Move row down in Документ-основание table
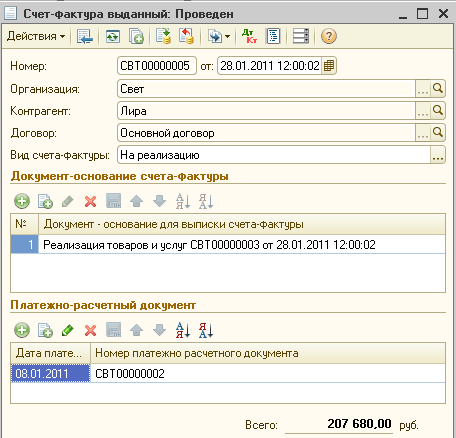The height and width of the screenshot is (438, 456). point(159,201)
